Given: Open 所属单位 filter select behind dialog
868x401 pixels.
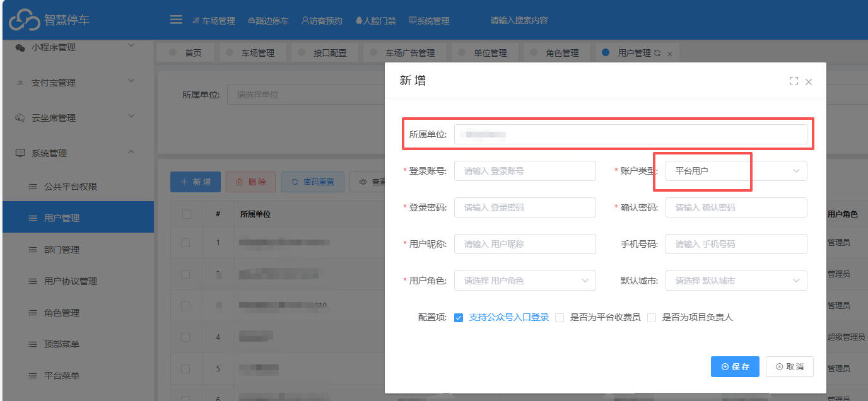Looking at the screenshot, I should point(306,95).
